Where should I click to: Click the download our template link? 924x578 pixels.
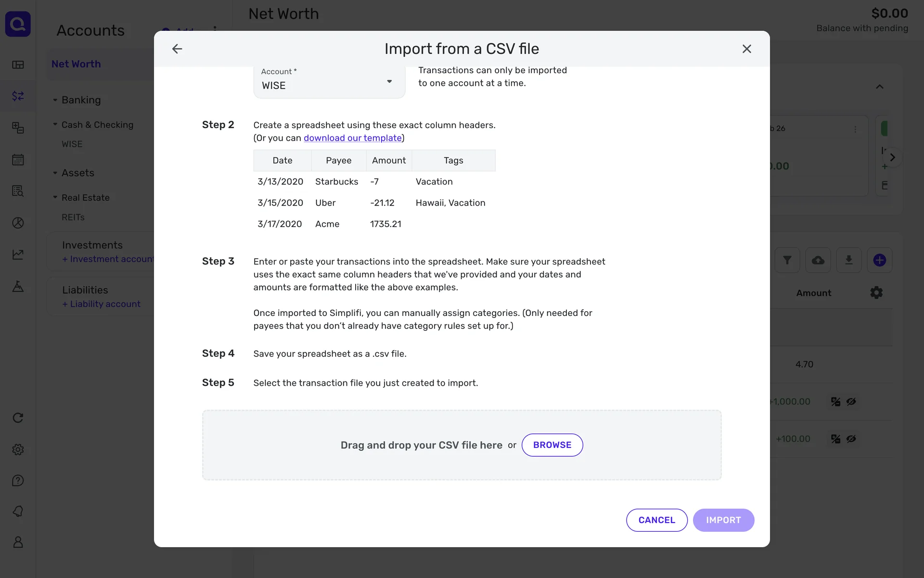click(352, 138)
